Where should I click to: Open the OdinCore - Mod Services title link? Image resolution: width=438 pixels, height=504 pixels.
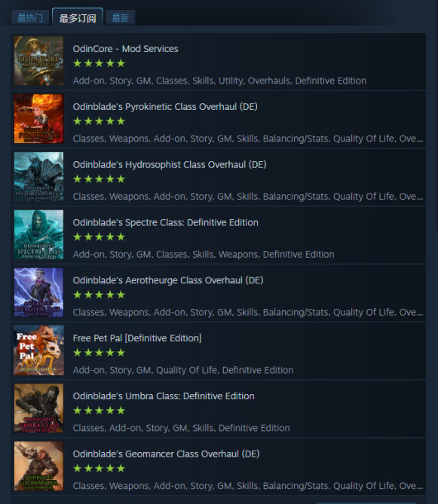click(125, 49)
